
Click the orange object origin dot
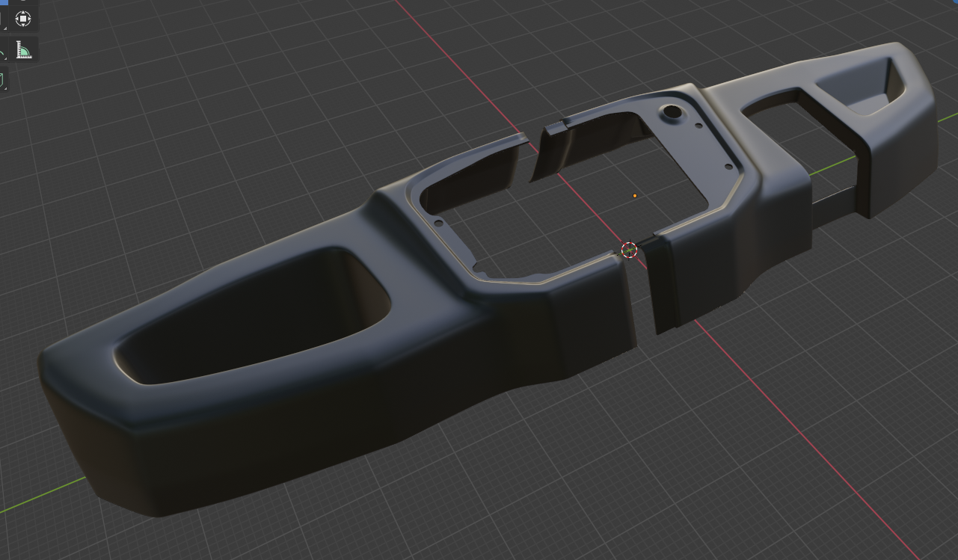635,196
